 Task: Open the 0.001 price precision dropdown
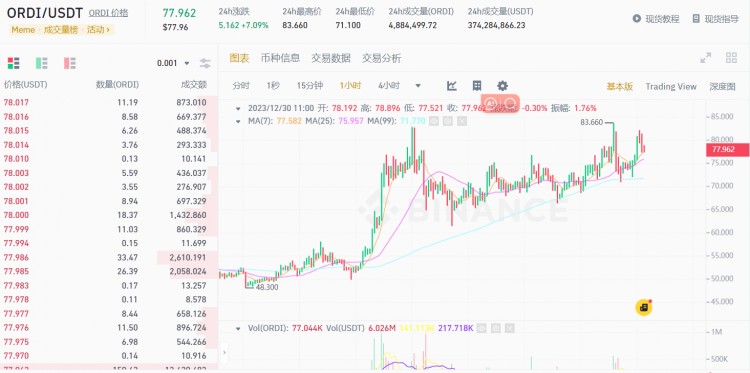pyautogui.click(x=173, y=63)
